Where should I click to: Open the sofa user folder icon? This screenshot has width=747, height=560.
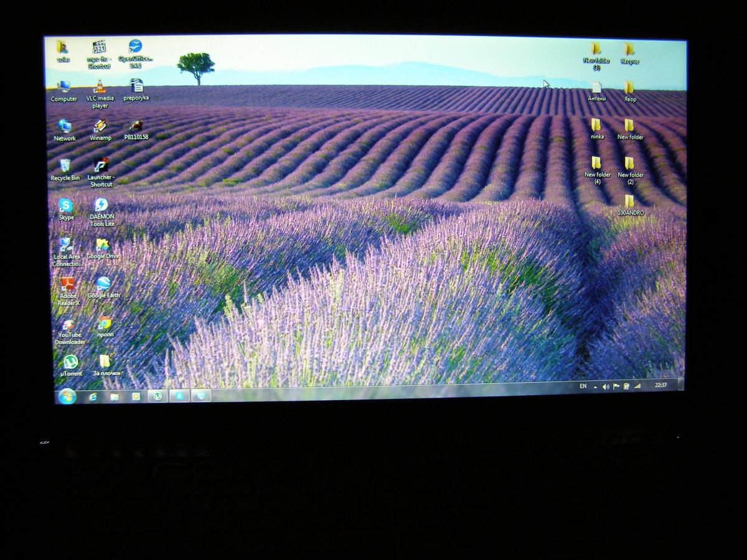pyautogui.click(x=62, y=48)
